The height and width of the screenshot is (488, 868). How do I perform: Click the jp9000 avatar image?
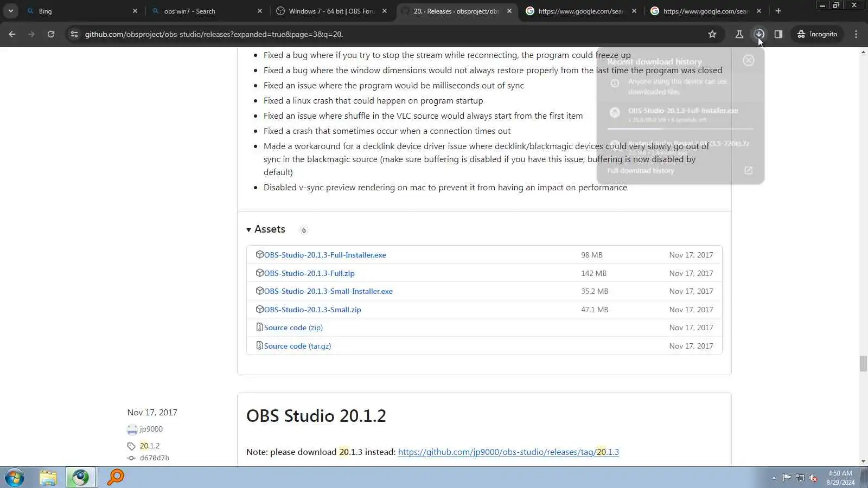tap(132, 429)
